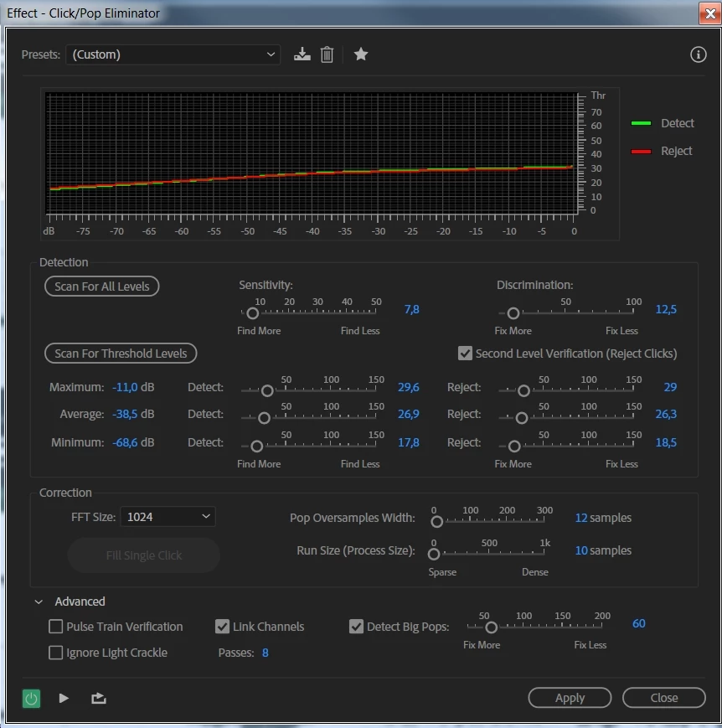Open the FFT Size dropdown
The width and height of the screenshot is (722, 728).
168,517
